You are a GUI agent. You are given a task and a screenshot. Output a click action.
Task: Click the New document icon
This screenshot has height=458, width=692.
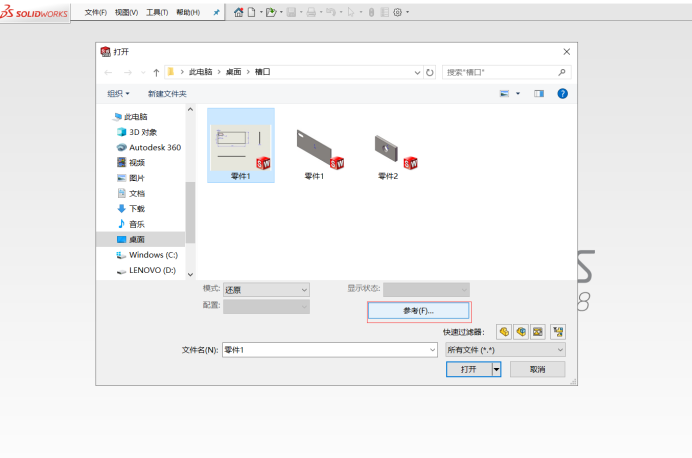pyautogui.click(x=252, y=12)
